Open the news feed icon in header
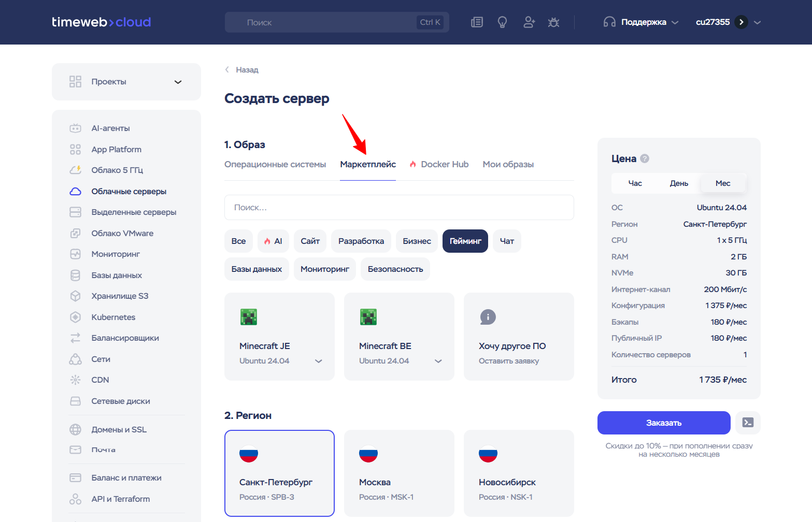 point(477,22)
